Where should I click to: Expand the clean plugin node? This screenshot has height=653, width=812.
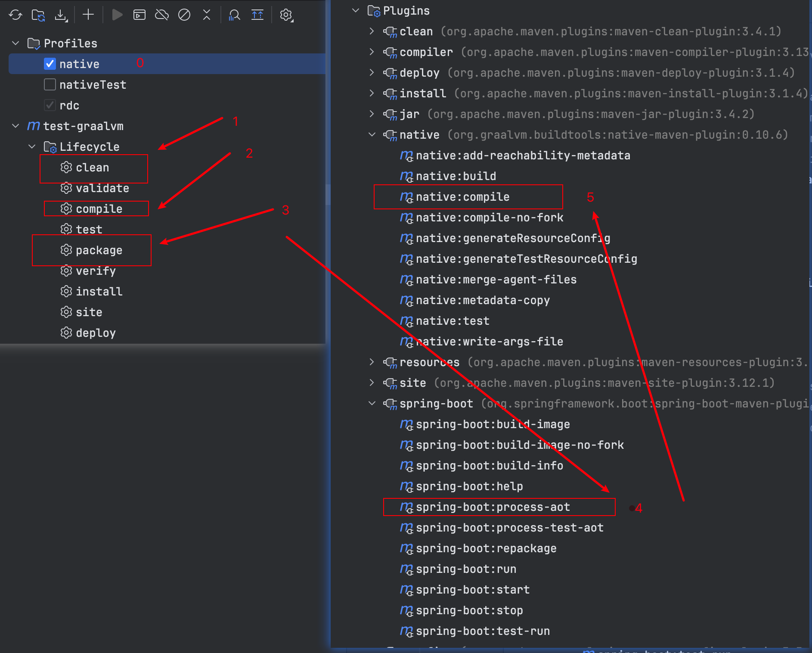(x=372, y=31)
